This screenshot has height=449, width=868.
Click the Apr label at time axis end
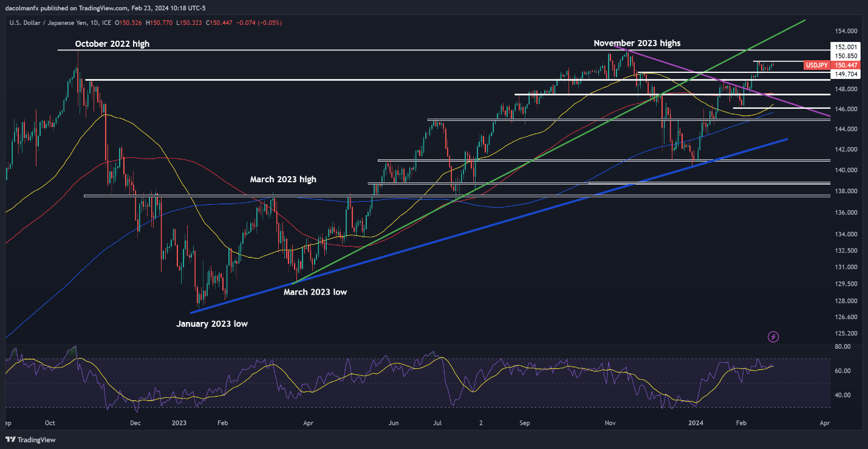click(824, 422)
